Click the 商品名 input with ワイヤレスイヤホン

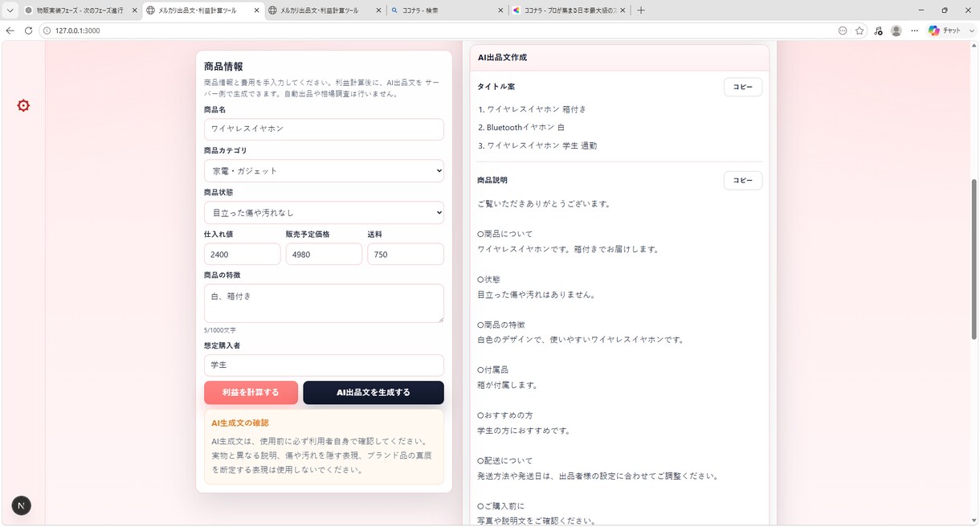[324, 129]
